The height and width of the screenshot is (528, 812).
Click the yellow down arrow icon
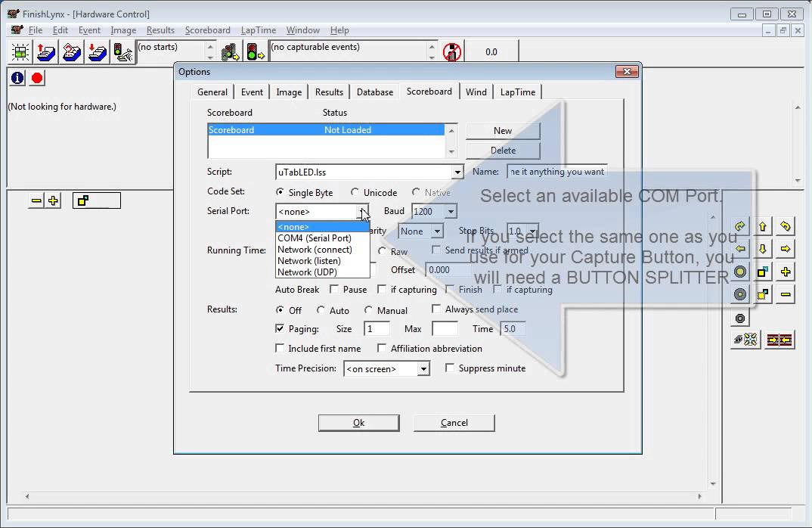click(x=763, y=249)
